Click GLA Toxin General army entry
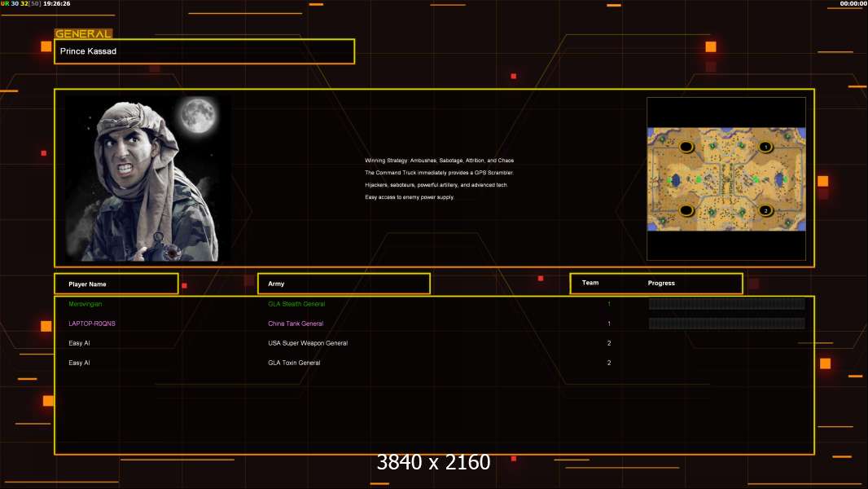Viewport: 868px width, 489px height. point(294,363)
